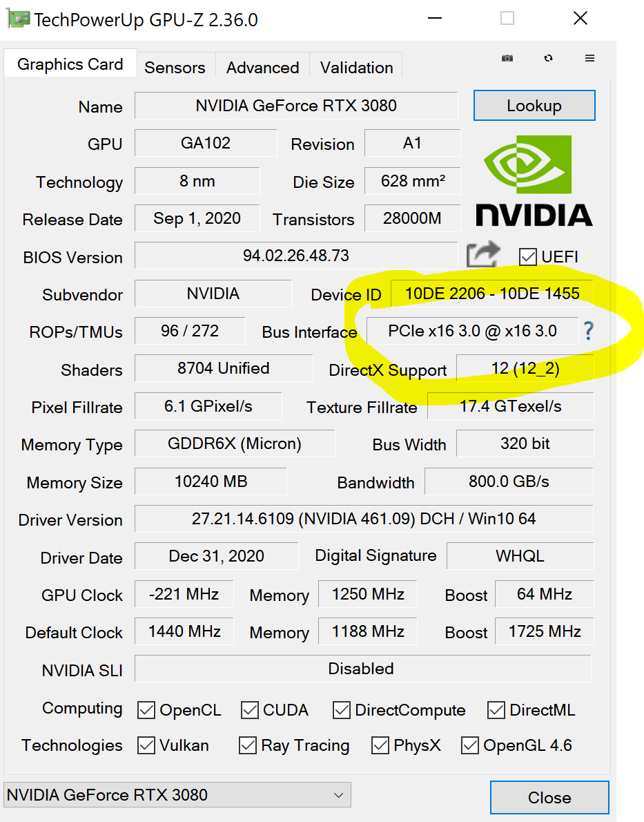
Task: Open the Validation tab
Action: coord(356,67)
